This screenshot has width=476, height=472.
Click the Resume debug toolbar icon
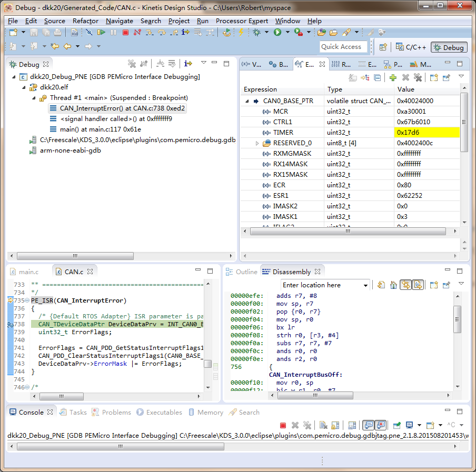pyautogui.click(x=101, y=32)
